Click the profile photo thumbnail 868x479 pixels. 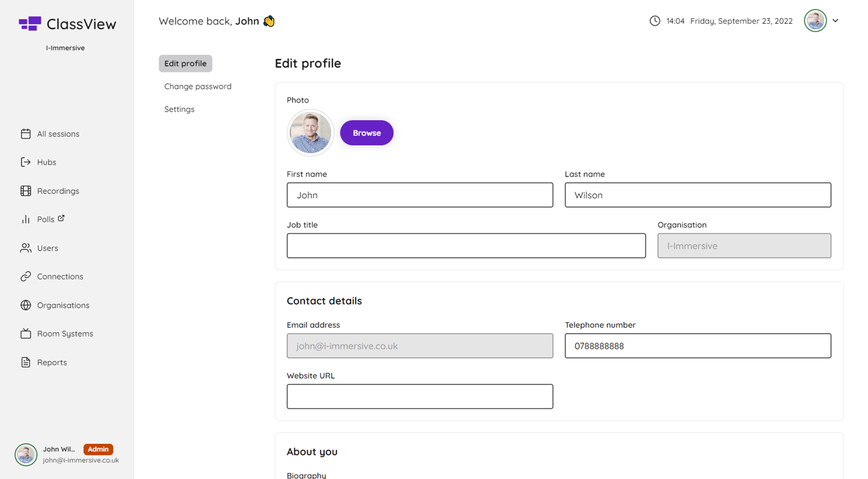pos(310,133)
